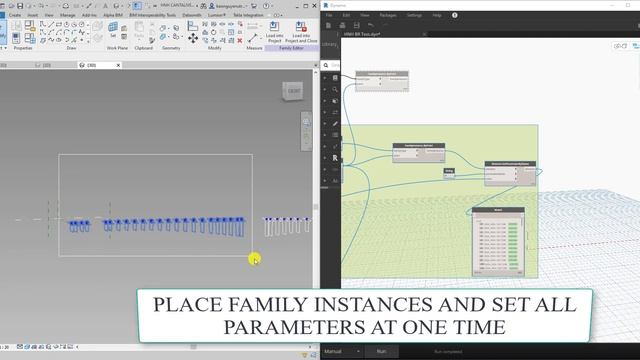Click the Run button in Dynamo
640x360 pixels.
(x=381, y=351)
